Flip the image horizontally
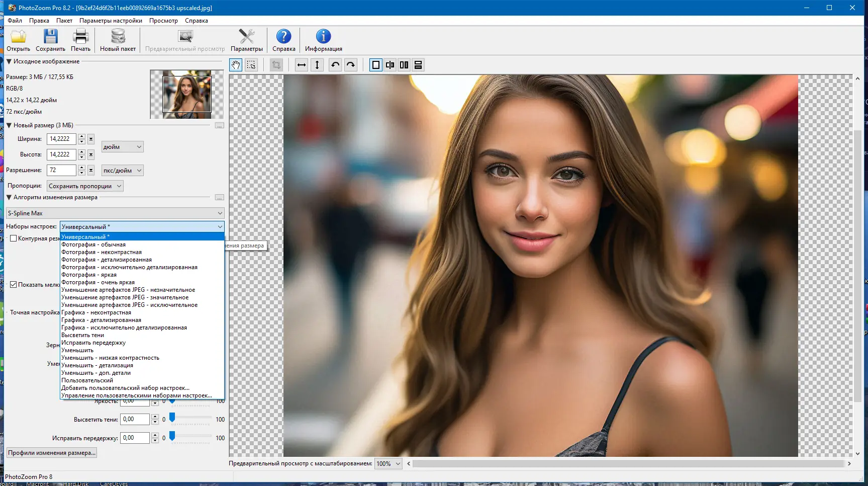Screen dimensions: 868x486 (302, 65)
